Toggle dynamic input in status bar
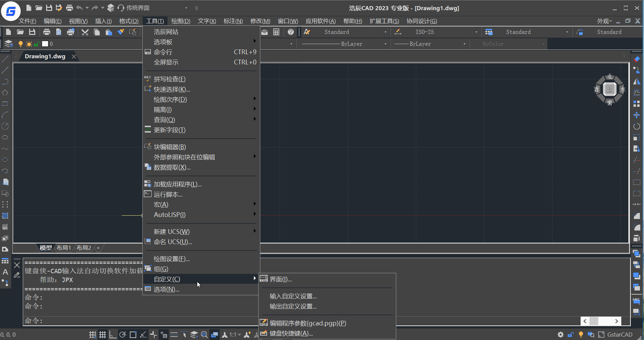Screen dimensions: 644x340 coord(163,335)
